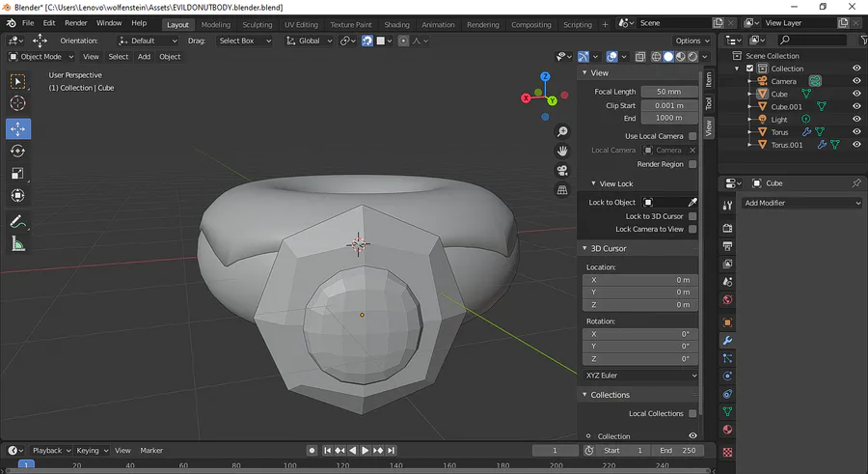Switch to rendered shading mode

[692, 57]
